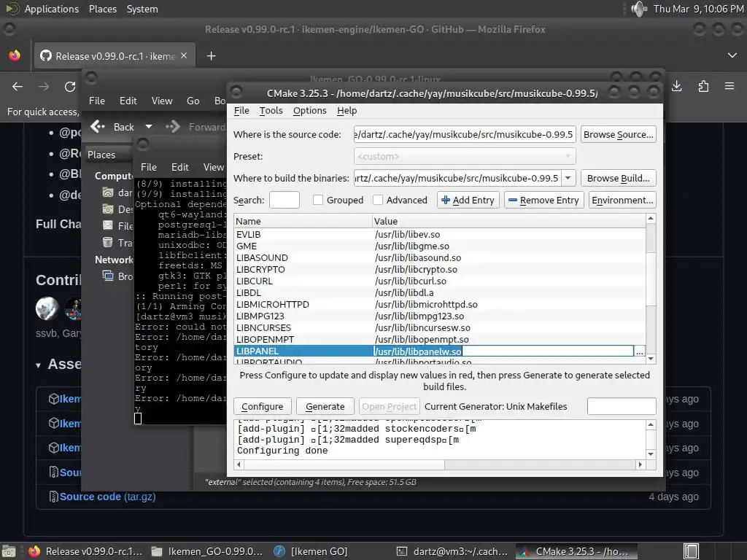Screen dimensions: 747x560
Task: Click the Value column header
Action: (x=508, y=221)
